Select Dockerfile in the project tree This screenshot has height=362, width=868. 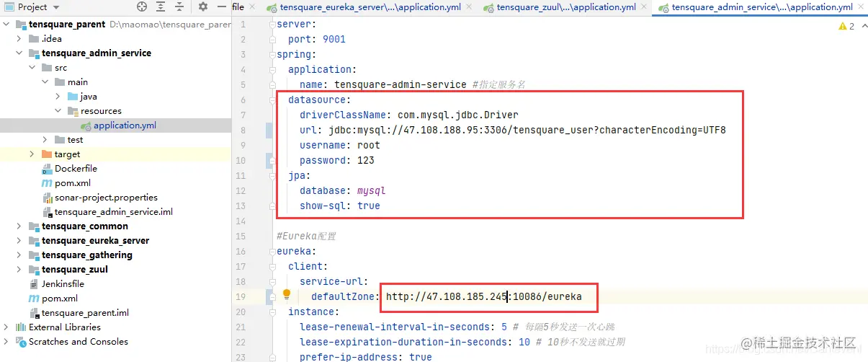pyautogui.click(x=76, y=168)
